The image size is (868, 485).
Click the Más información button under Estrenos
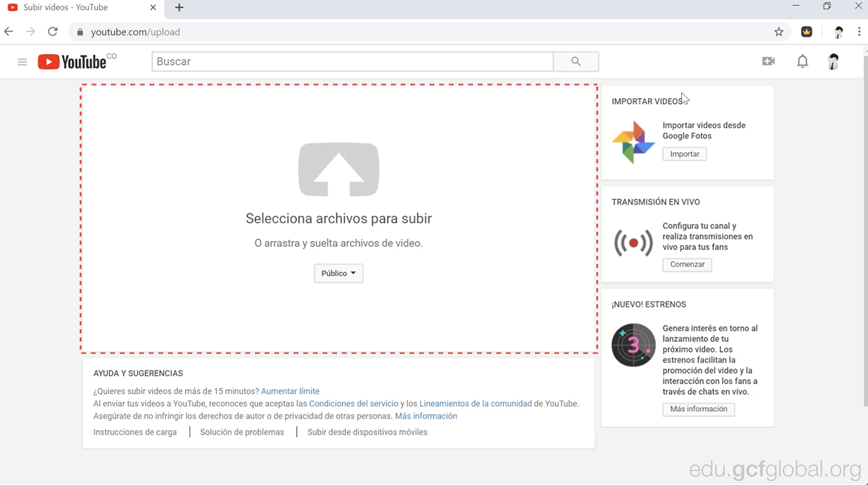pyautogui.click(x=699, y=409)
